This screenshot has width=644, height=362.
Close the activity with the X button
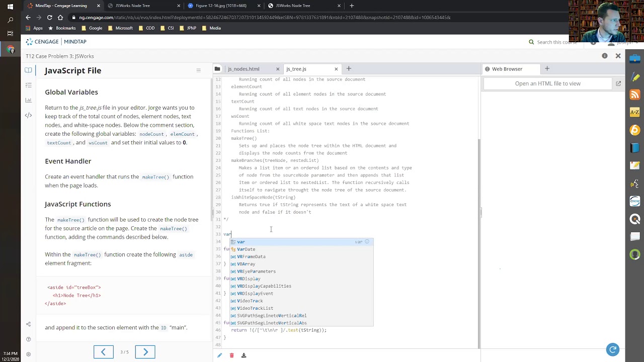618,56
